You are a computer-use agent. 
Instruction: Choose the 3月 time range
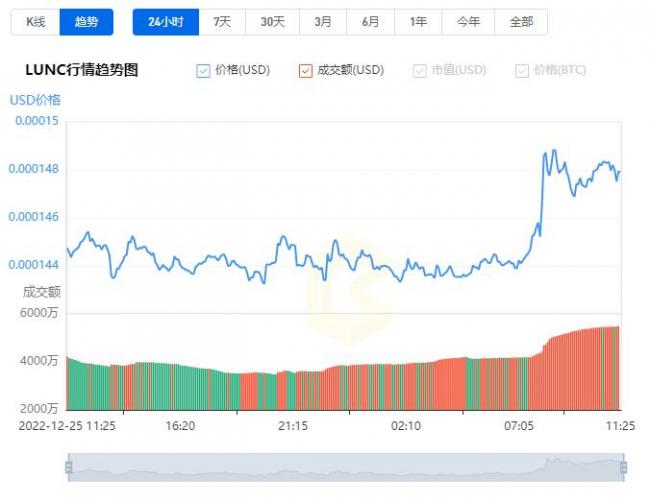(x=323, y=22)
